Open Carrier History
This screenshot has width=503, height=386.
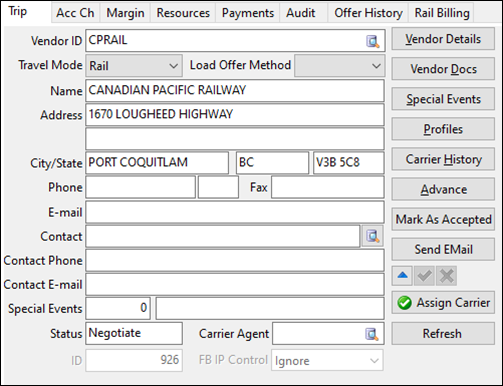[443, 159]
